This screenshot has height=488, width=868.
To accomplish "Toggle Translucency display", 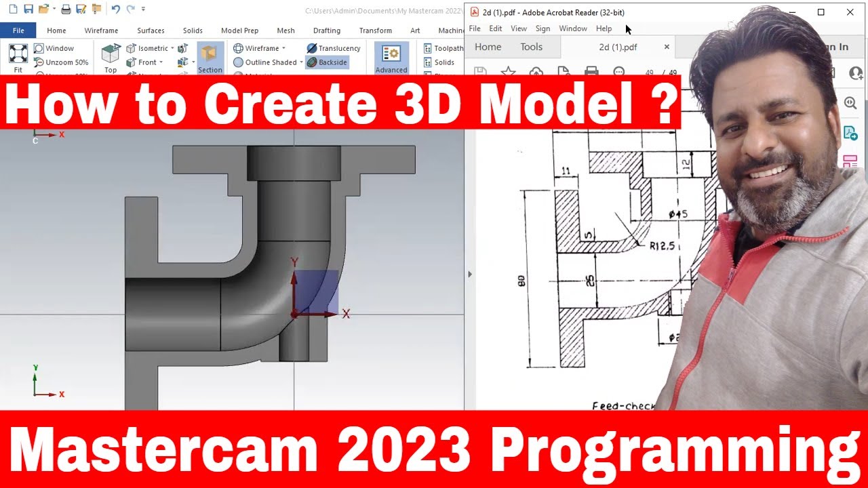I will [333, 48].
